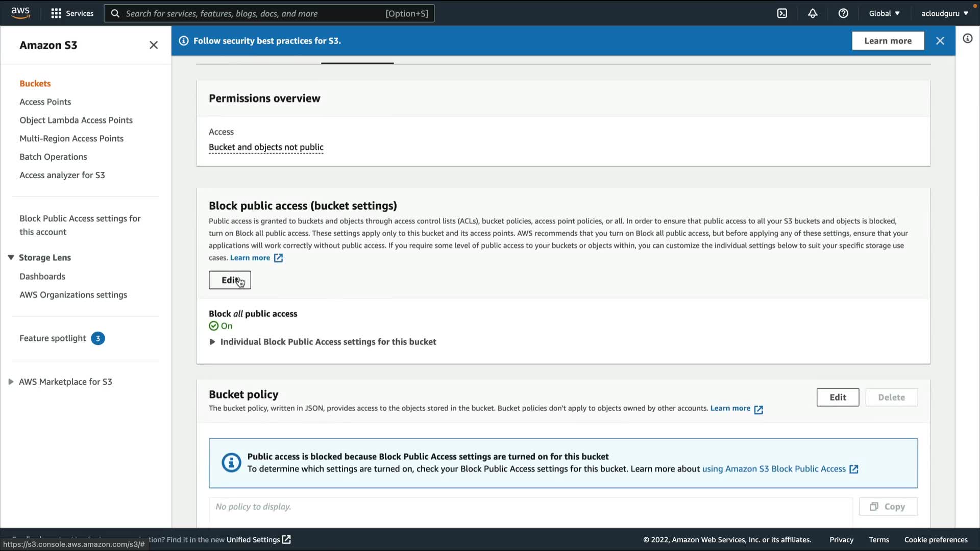Collapse the Storage Lens section
This screenshot has height=551, width=980.
[x=11, y=258]
